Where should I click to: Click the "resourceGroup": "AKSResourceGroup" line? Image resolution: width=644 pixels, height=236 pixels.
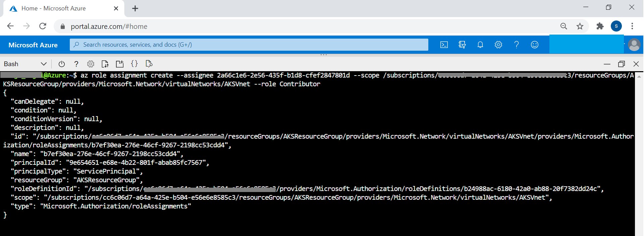[77, 180]
